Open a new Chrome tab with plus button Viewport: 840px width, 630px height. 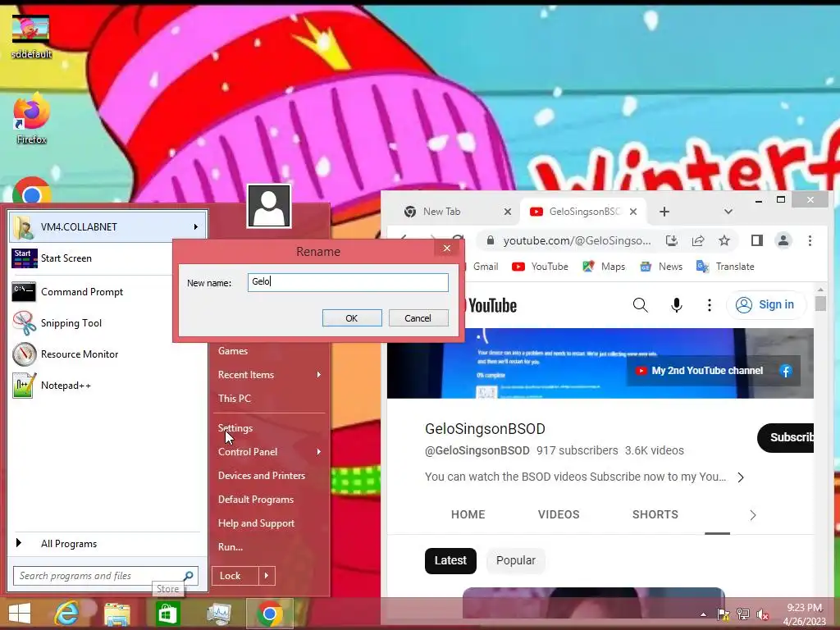[x=664, y=212]
